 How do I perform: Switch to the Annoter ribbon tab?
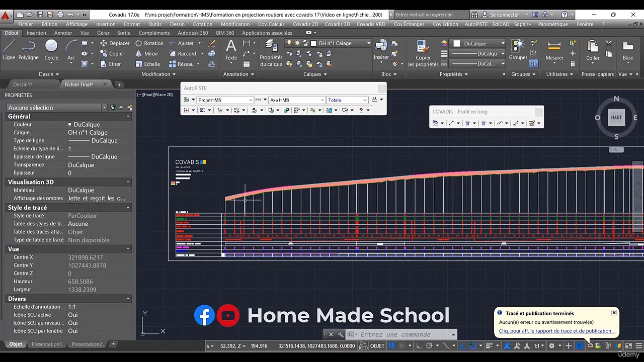(x=63, y=33)
